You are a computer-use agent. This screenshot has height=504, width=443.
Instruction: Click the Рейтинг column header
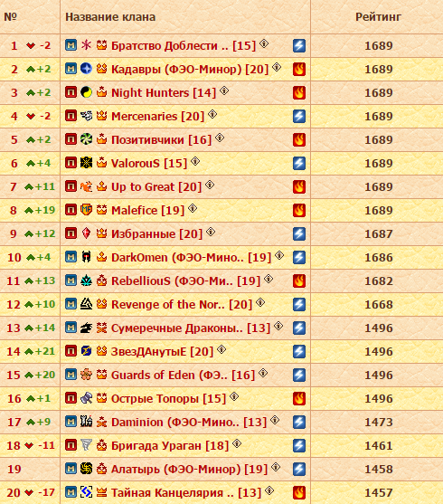378,17
